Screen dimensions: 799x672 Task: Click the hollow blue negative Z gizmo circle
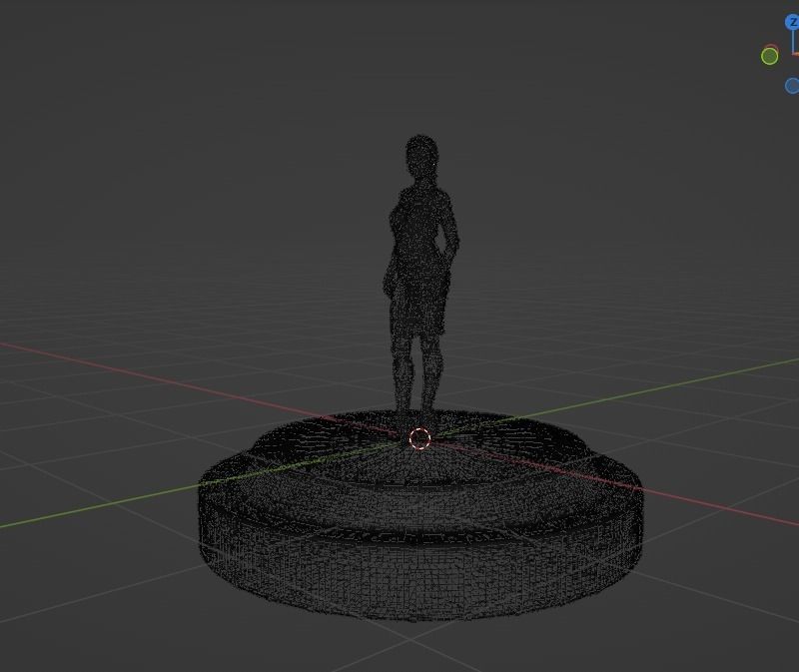[x=792, y=86]
